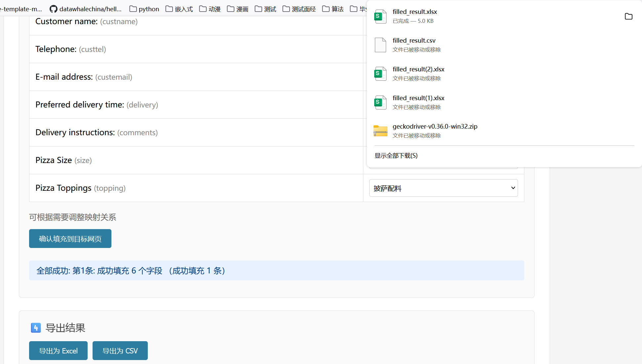Image resolution: width=642 pixels, height=364 pixels.
Task: Click the GitHub icon of datawhalechina bookmark
Action: coord(53,9)
